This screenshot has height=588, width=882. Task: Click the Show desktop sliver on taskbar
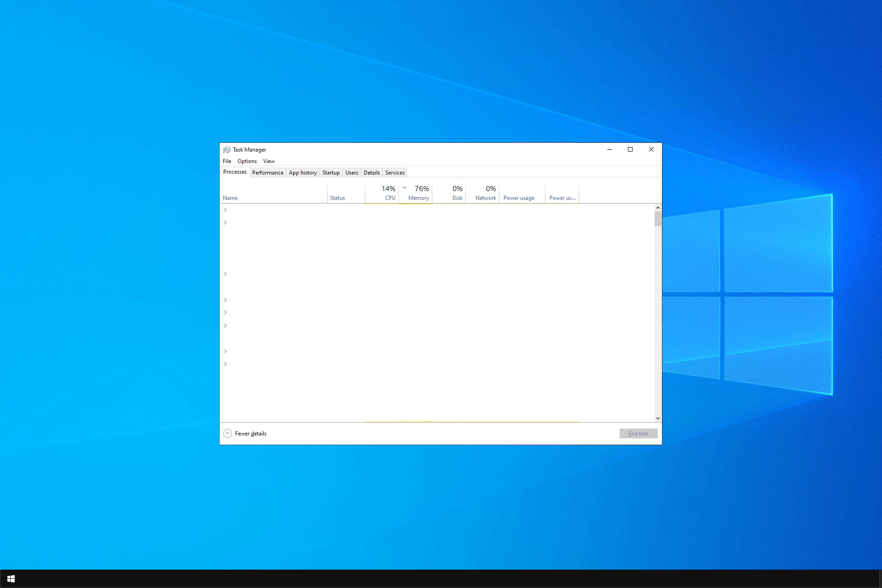click(x=880, y=579)
